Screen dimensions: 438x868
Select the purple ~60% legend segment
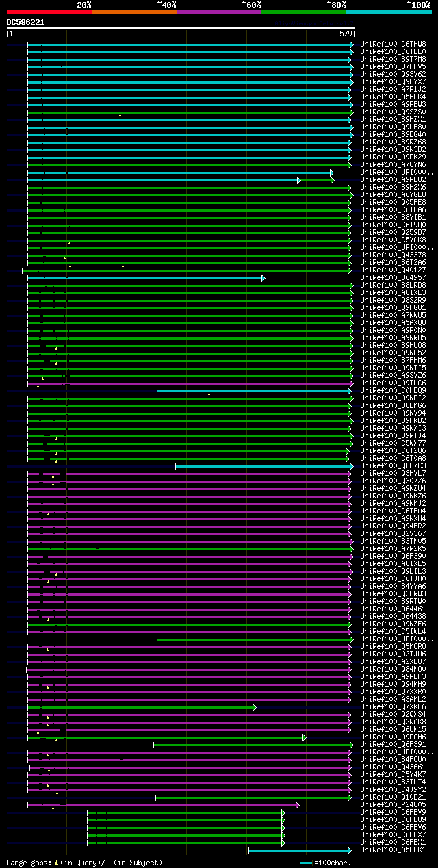[x=219, y=12]
